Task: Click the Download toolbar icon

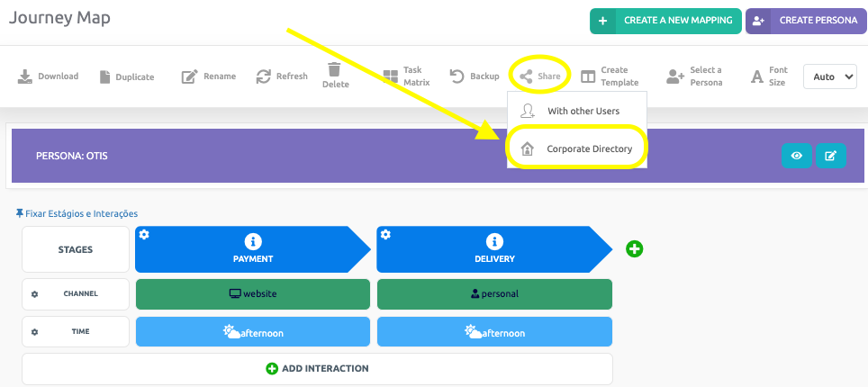Action: tap(25, 76)
